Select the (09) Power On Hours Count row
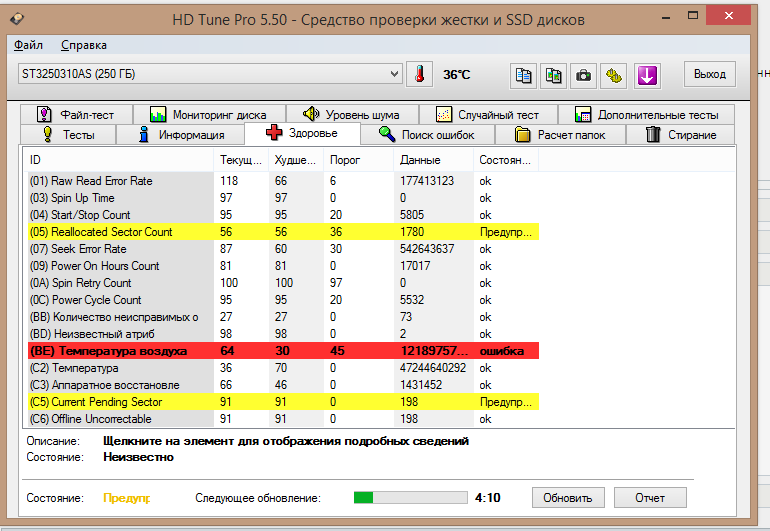Screen dimensions: 770x531 click(x=283, y=266)
